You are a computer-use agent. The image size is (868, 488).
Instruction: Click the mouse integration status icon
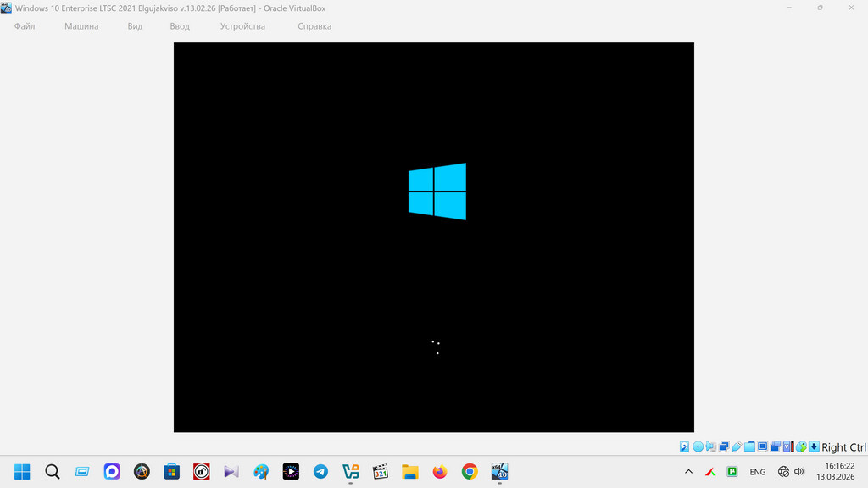[x=801, y=446]
